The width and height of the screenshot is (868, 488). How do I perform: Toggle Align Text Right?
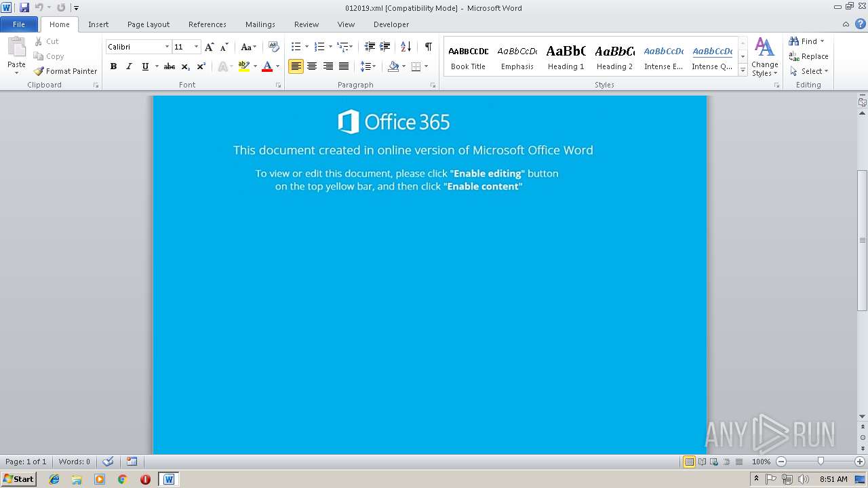(x=328, y=66)
